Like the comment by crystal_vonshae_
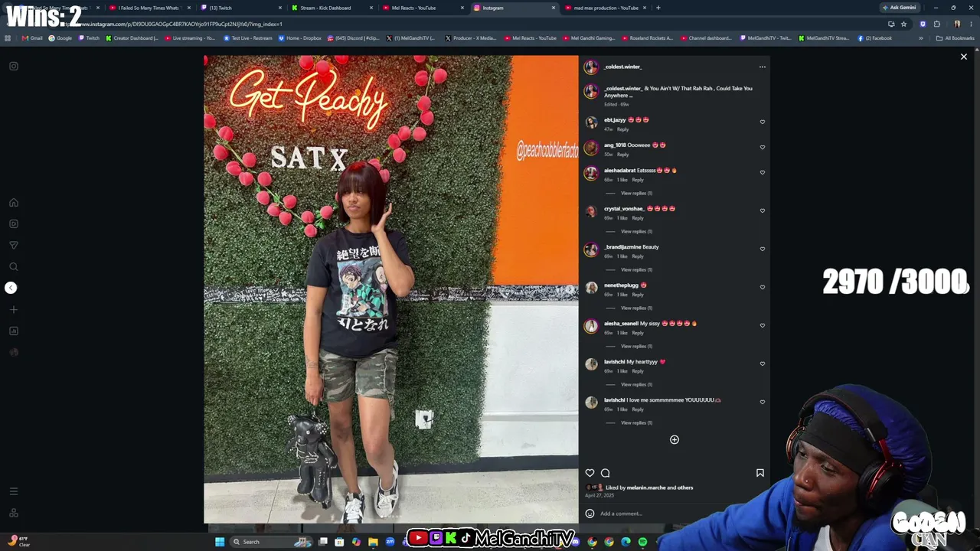Viewport: 980px width, 551px height. point(763,210)
